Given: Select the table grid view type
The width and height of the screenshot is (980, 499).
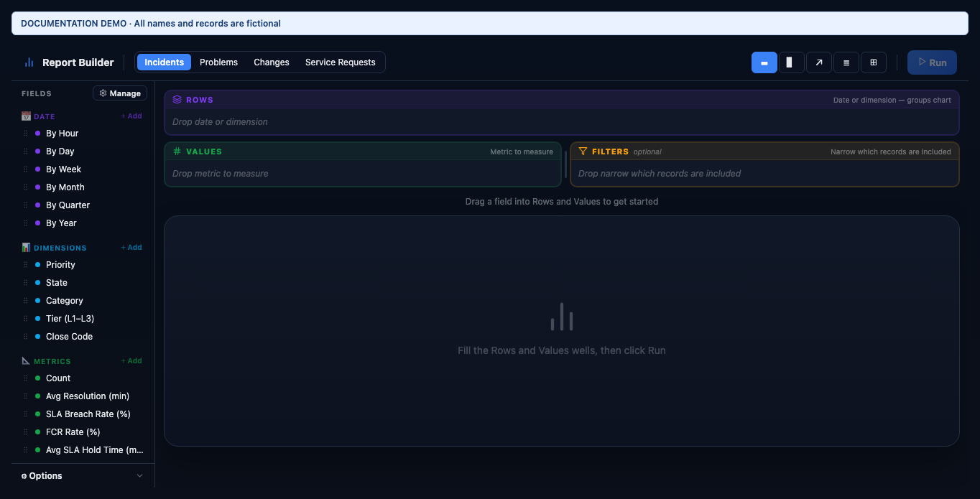Looking at the screenshot, I should pyautogui.click(x=874, y=62).
